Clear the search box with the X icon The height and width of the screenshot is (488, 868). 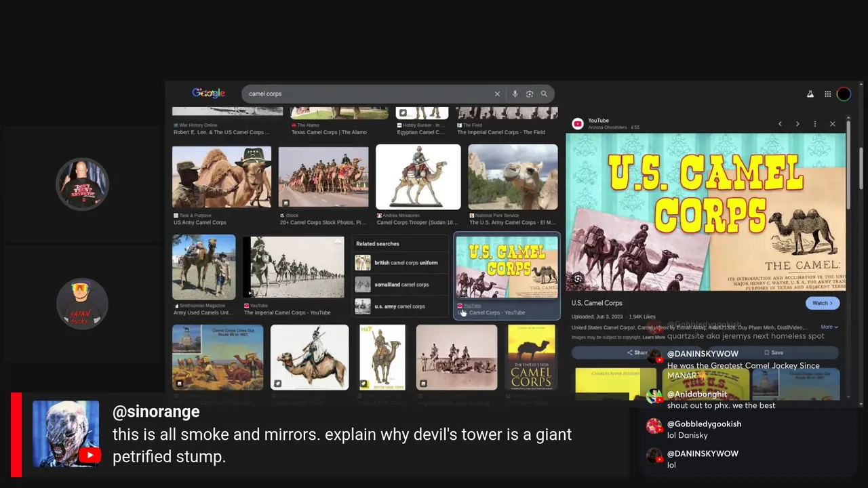(497, 94)
